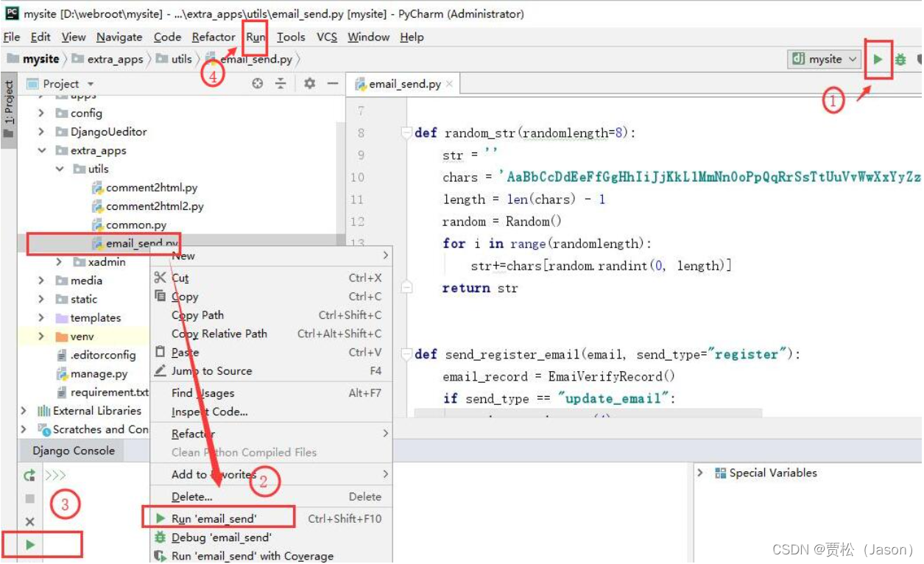Viewport: 924px width, 564px height.
Task: Click the green Run button in top toolbar
Action: click(x=878, y=59)
